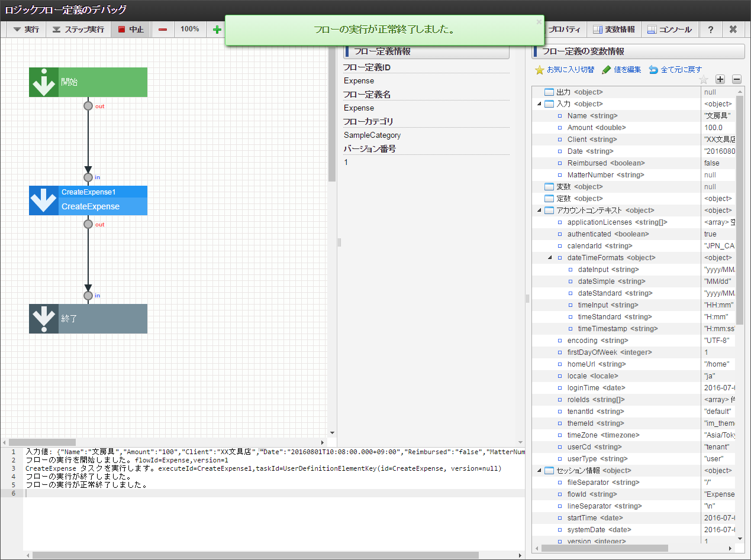This screenshot has height=560, width=751.
Task: Zoom in with the green plus icon
Action: [217, 29]
